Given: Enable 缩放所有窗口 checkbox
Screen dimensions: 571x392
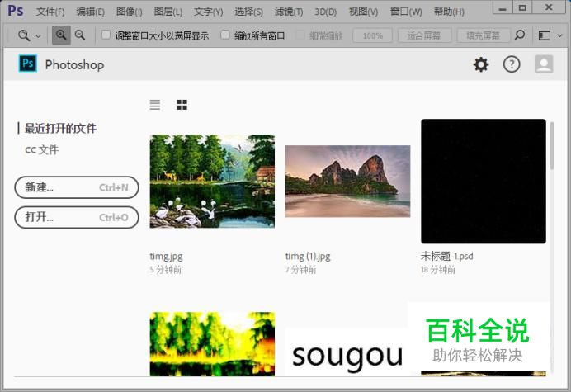Looking at the screenshot, I should click(225, 35).
